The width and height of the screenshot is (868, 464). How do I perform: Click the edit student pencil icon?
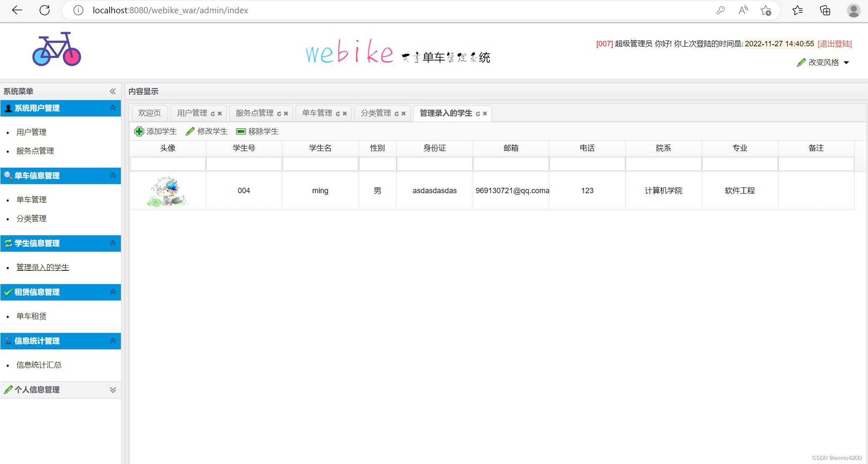190,131
